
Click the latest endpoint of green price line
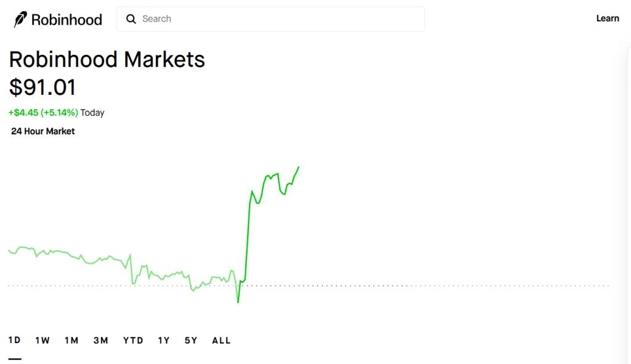click(299, 166)
